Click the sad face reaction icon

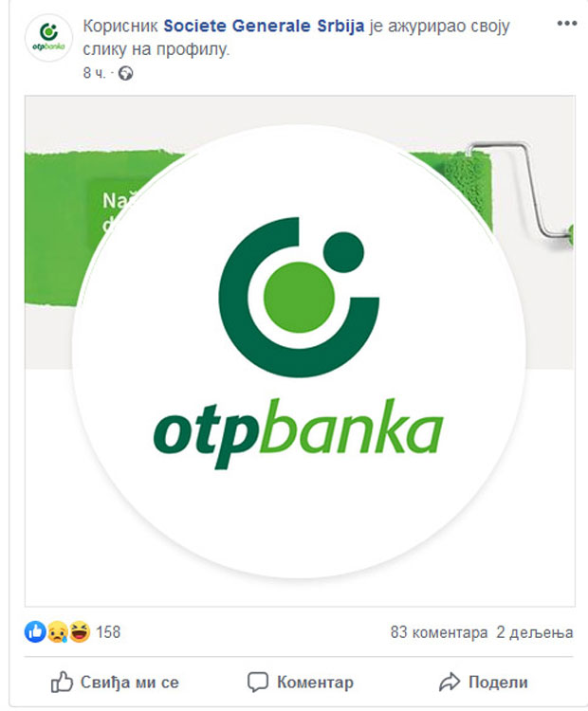click(58, 631)
